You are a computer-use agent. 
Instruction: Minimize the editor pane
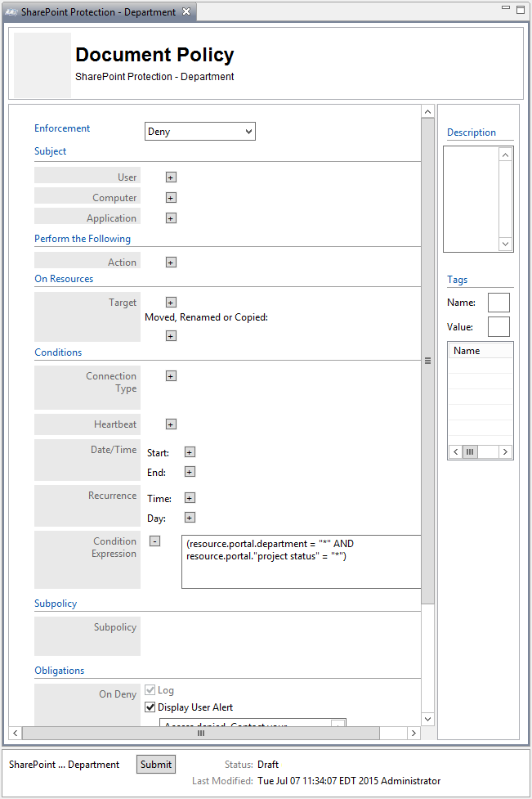point(506,8)
